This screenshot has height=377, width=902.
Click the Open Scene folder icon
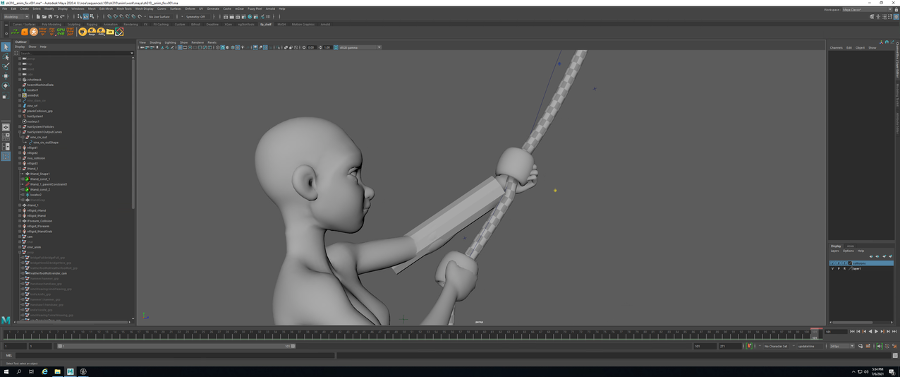click(x=44, y=17)
